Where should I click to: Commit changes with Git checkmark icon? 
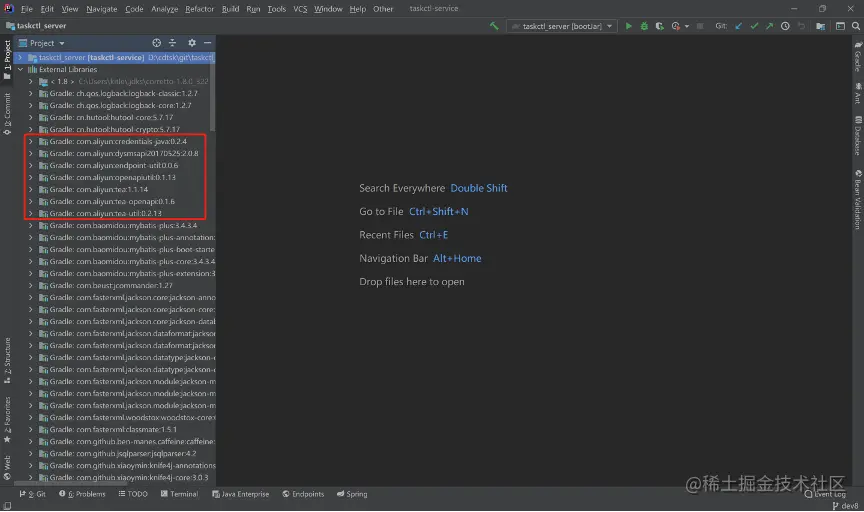tap(754, 26)
